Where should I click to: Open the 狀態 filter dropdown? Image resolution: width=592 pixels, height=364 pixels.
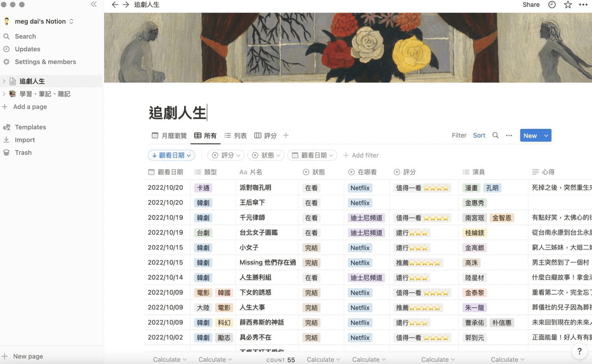266,155
